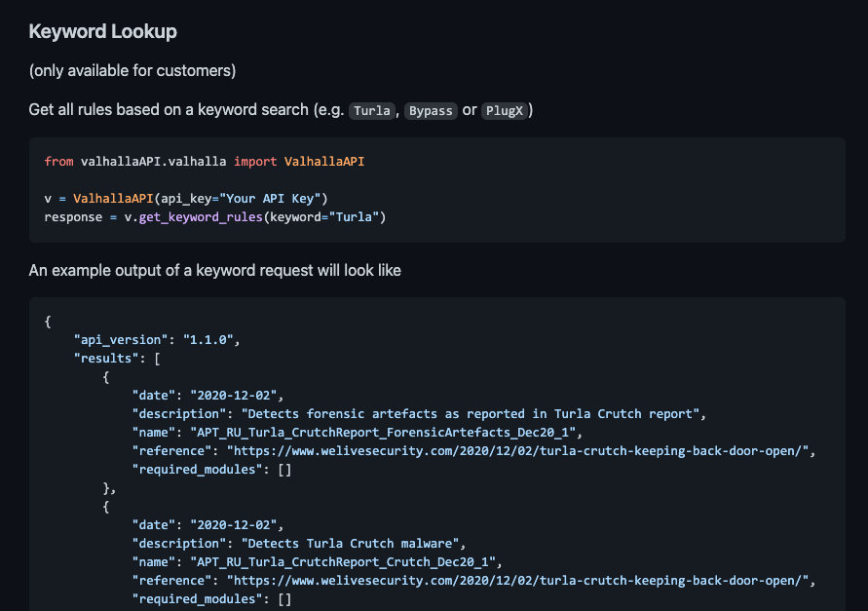The image size is (868, 611).
Task: Click the 'from' keyword in import line
Action: coord(58,161)
